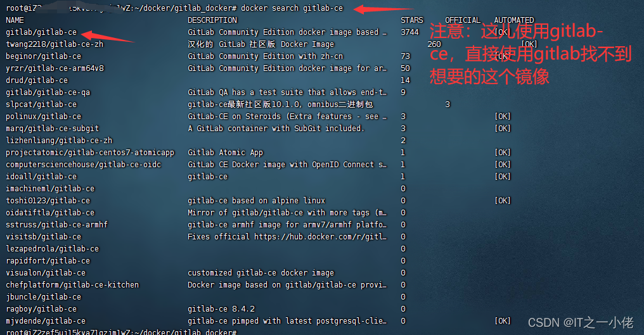Click the gitlab/gitlab-ce image name
The height and width of the screenshot is (335, 644).
tap(41, 32)
